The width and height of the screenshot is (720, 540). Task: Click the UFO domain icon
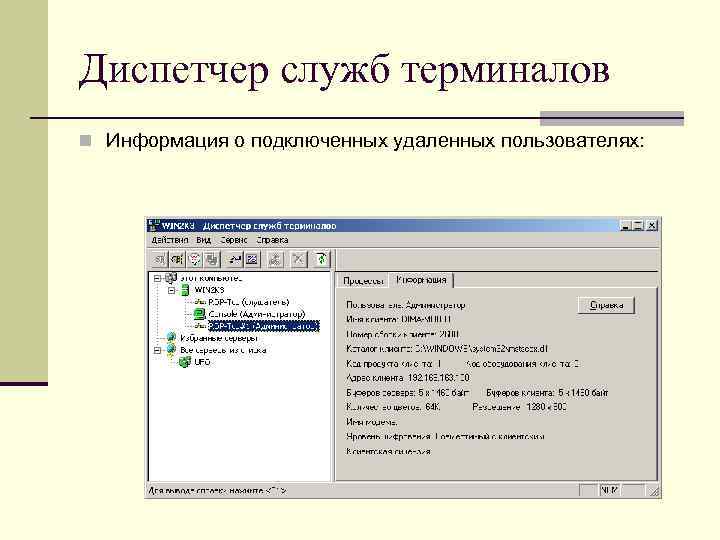click(185, 362)
